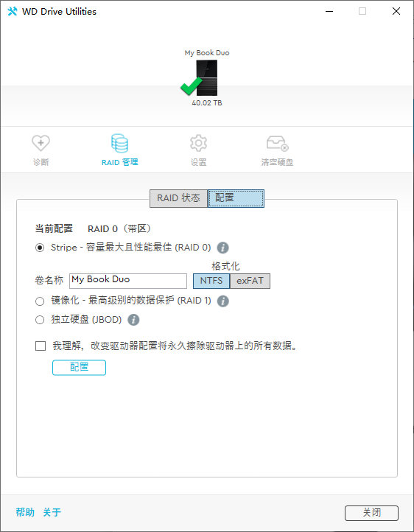Click the 卷名称 volume name field
Viewport: 414px width, 532px height.
(128, 281)
